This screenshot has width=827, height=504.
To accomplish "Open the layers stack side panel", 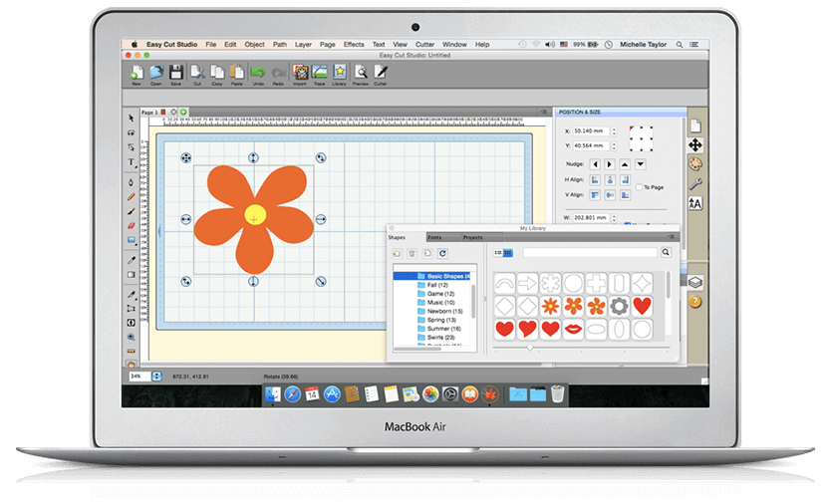I will pos(695,283).
